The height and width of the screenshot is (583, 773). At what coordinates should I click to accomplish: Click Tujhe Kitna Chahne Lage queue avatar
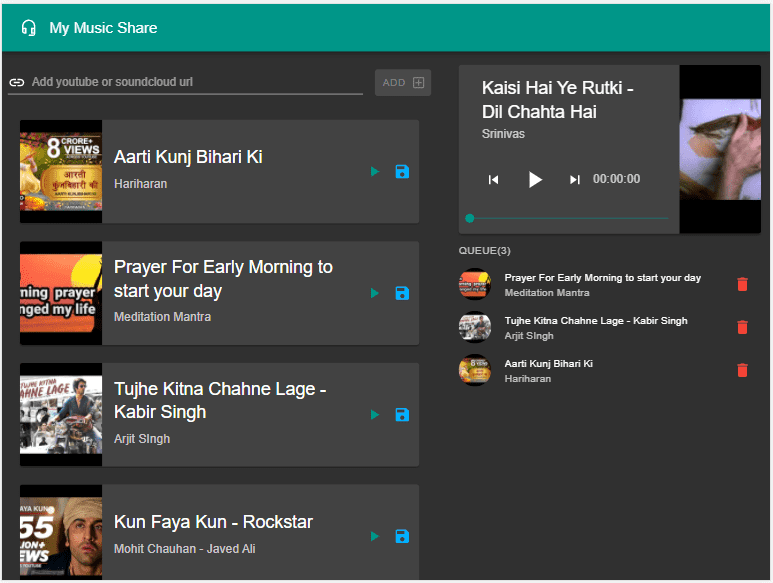click(475, 327)
